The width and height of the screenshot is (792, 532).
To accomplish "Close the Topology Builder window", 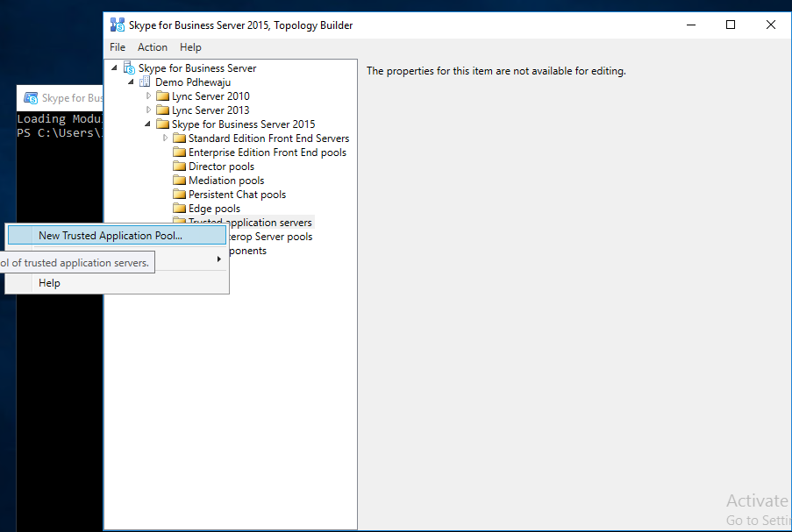I will (x=771, y=25).
